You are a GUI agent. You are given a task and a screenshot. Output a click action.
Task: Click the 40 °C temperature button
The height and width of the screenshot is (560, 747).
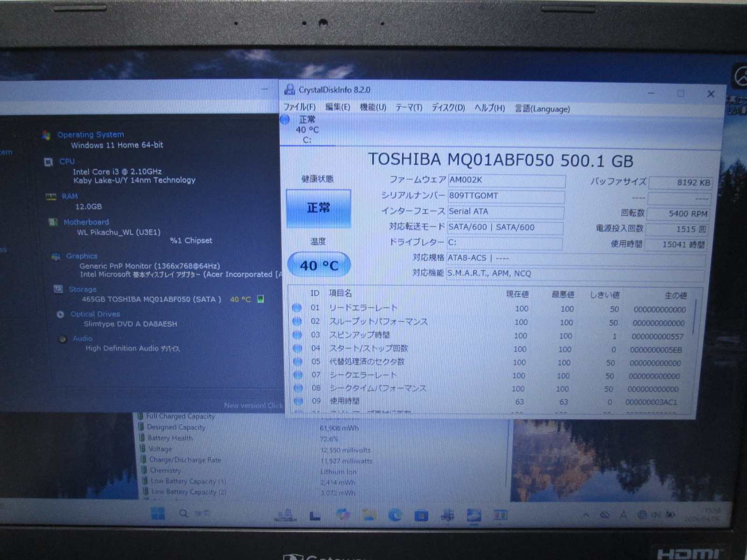click(x=319, y=266)
